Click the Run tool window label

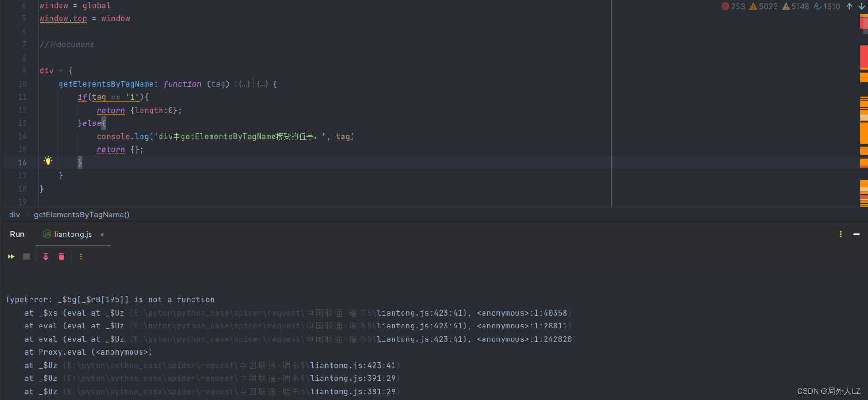(x=17, y=234)
